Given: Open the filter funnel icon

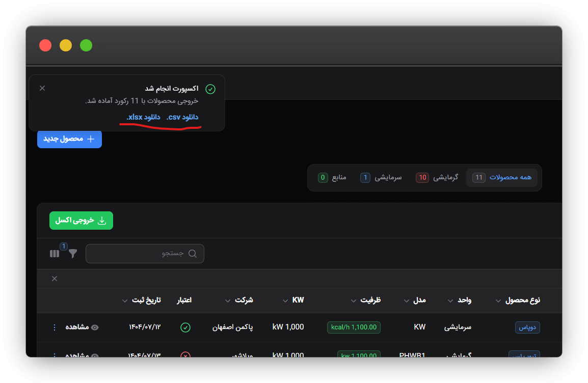Looking at the screenshot, I should click(73, 254).
